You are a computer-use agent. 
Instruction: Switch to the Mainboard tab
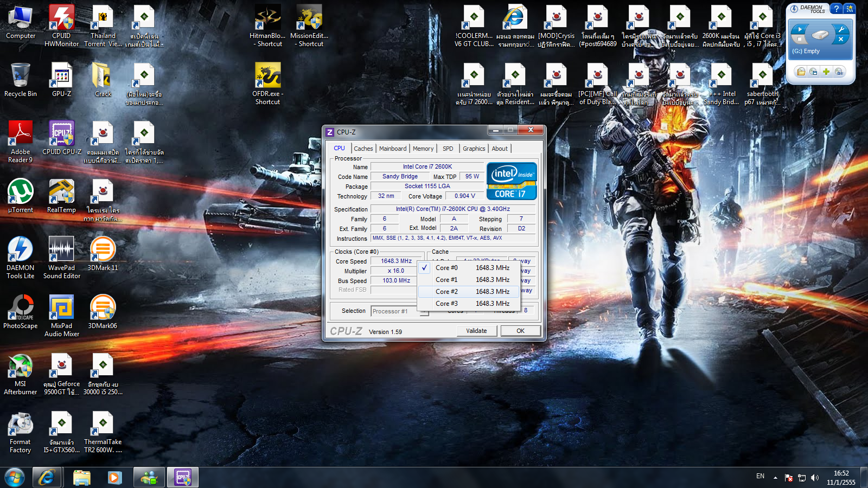[x=392, y=149]
